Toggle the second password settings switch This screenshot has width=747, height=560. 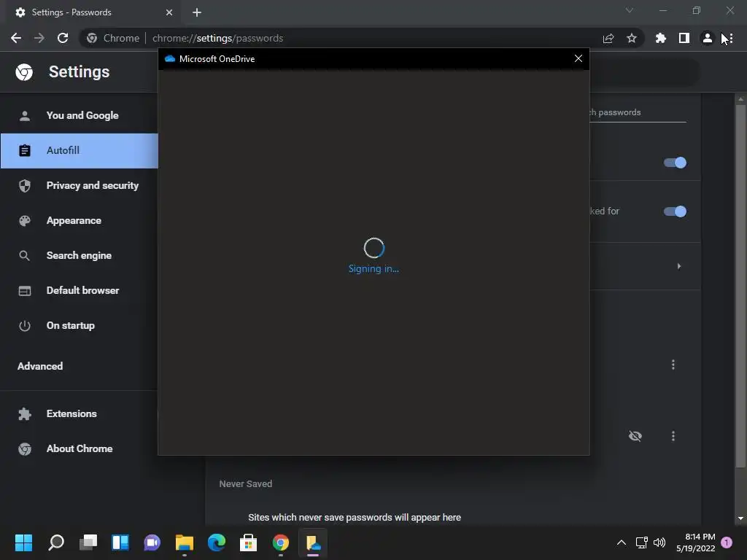point(675,211)
